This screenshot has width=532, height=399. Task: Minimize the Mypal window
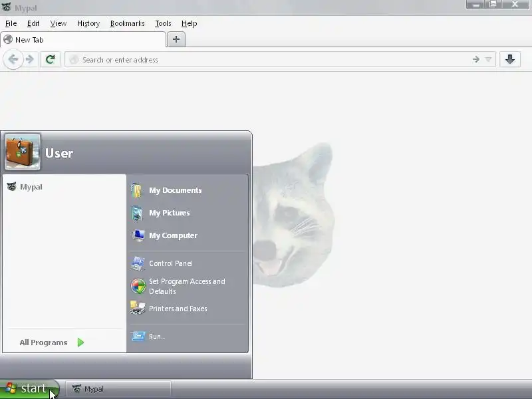click(x=476, y=4)
